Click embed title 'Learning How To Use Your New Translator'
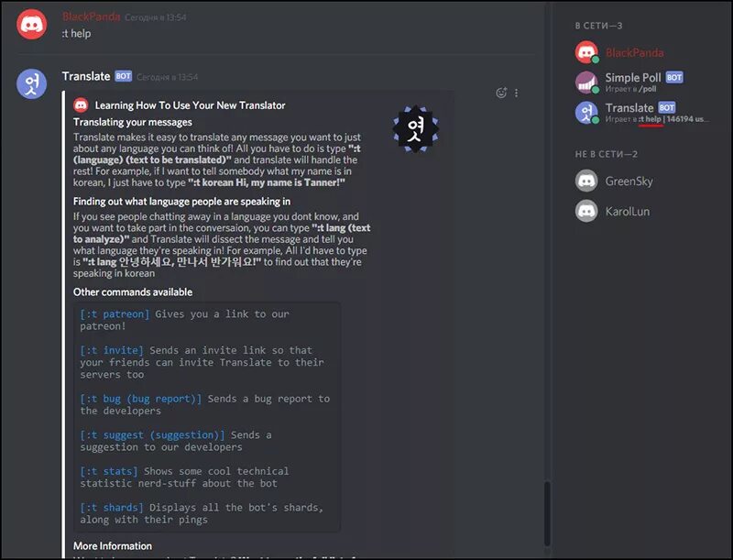 190,105
